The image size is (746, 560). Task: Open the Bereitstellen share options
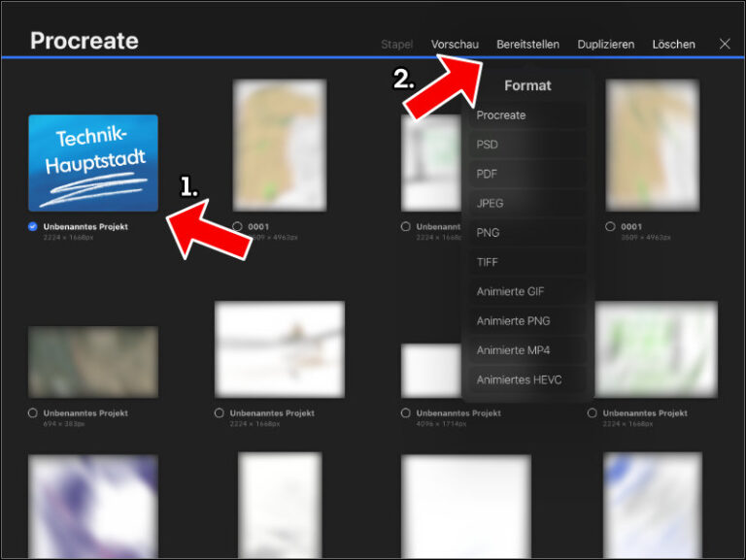pyautogui.click(x=527, y=45)
